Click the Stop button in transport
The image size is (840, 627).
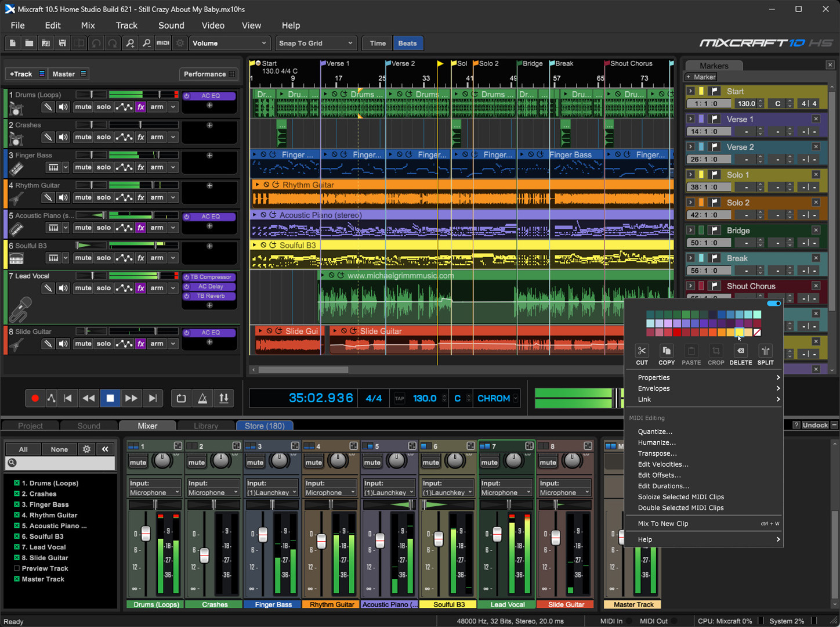pos(110,398)
